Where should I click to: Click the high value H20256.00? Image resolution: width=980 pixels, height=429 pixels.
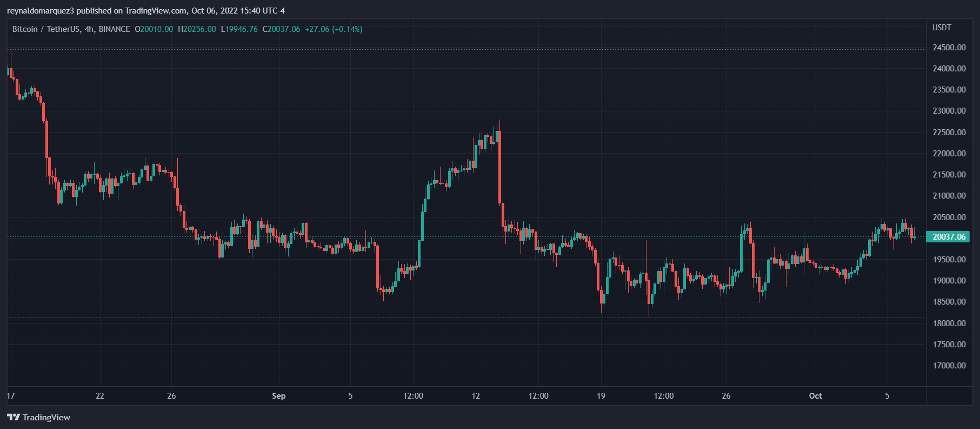(197, 29)
